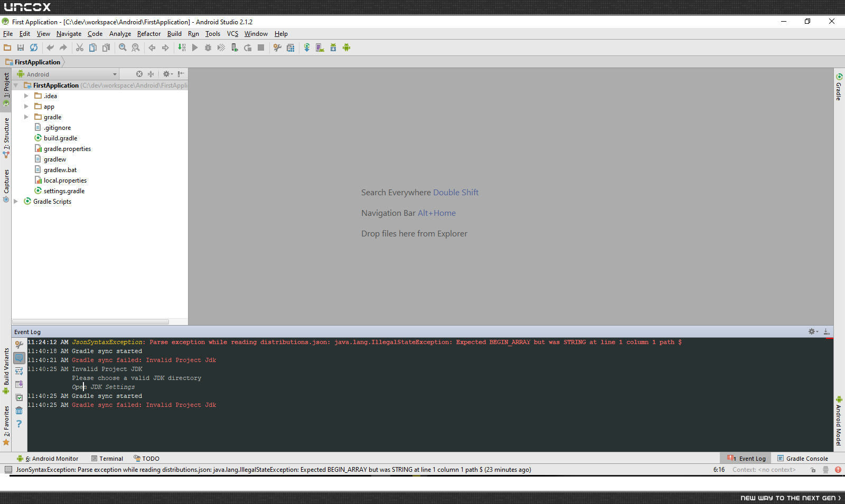Open the Gradle Console tab

pos(802,459)
